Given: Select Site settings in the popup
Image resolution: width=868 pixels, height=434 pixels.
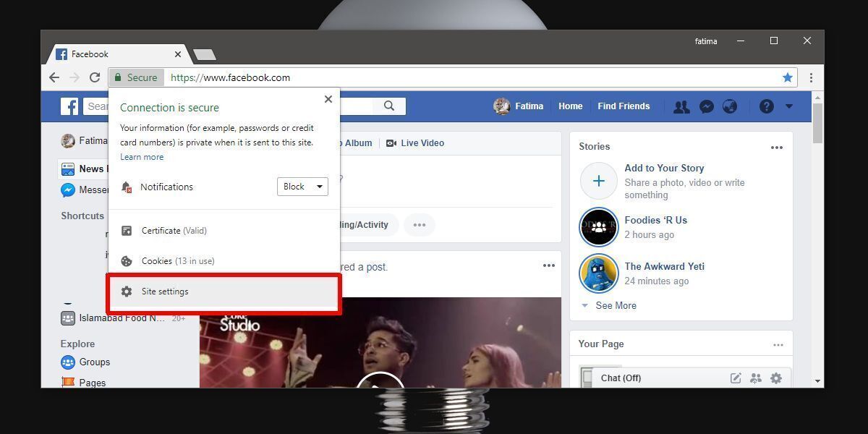Looking at the screenshot, I should tap(165, 291).
